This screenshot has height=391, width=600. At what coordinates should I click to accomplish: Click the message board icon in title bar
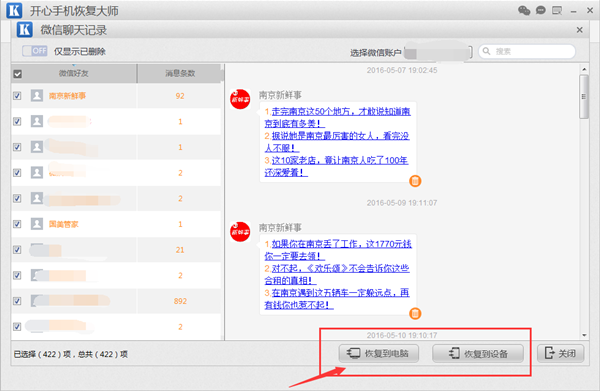click(x=557, y=10)
